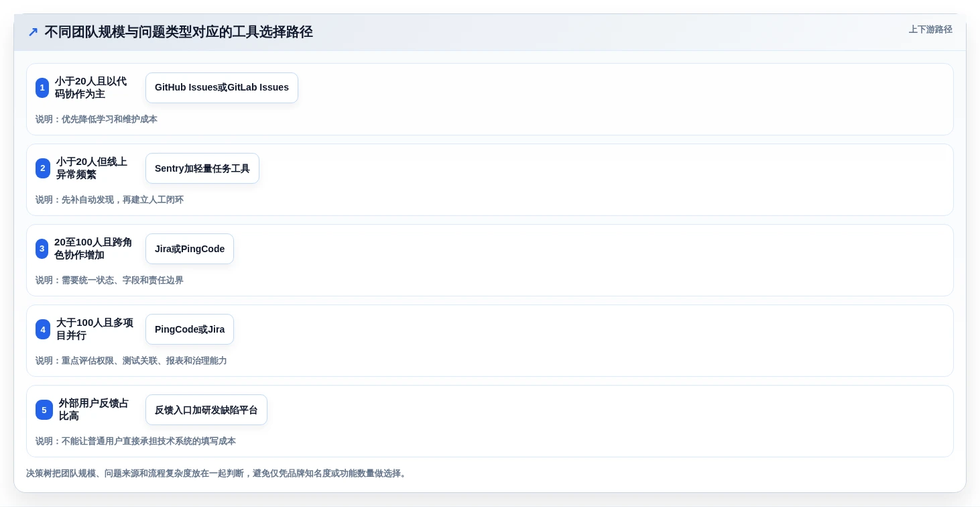Click the condition 外部用户反馈占比高

point(94,410)
